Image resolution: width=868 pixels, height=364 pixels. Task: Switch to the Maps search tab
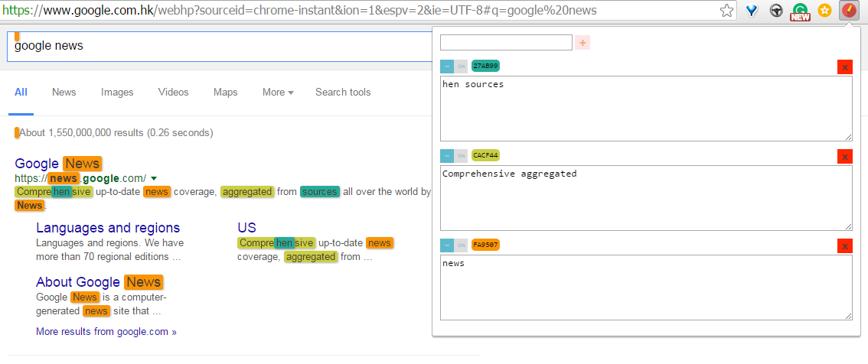[225, 93]
